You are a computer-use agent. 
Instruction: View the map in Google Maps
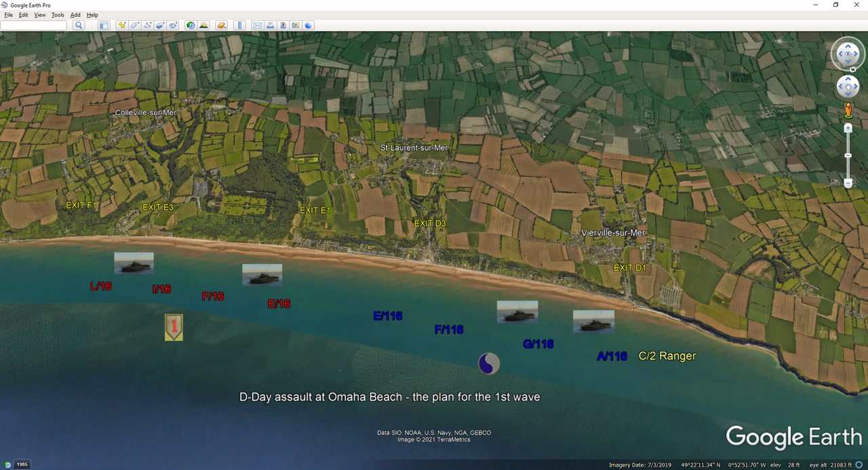[296, 25]
